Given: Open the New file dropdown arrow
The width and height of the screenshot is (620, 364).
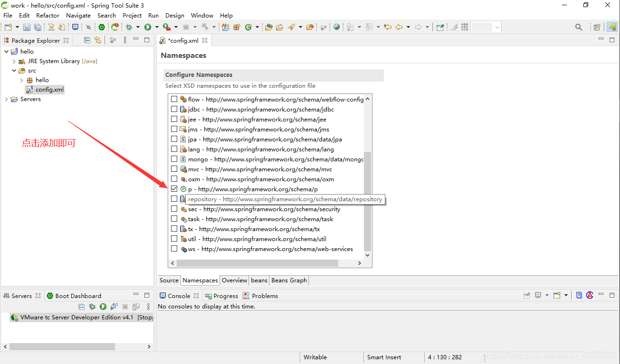Looking at the screenshot, I should (18, 27).
